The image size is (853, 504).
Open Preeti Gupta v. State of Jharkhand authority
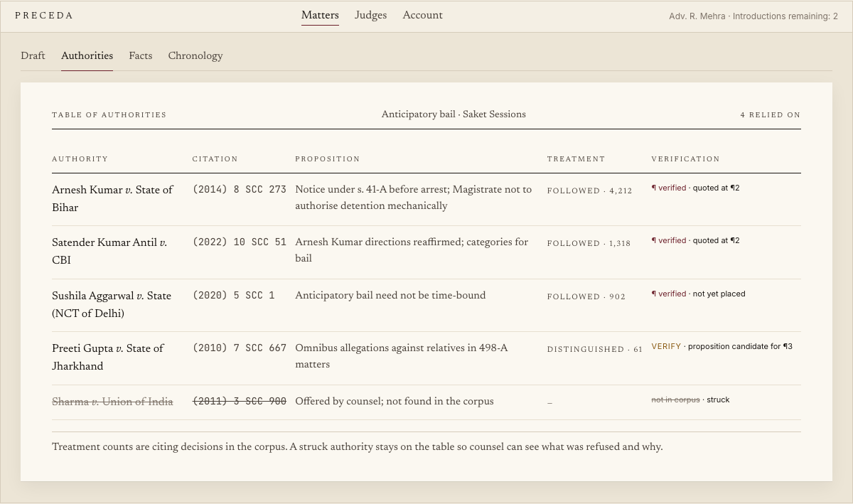[108, 358]
